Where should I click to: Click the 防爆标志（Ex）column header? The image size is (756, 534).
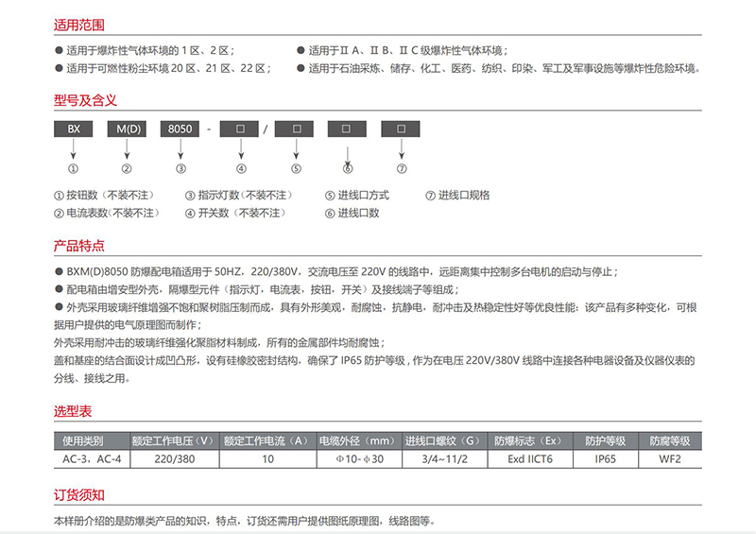529,440
